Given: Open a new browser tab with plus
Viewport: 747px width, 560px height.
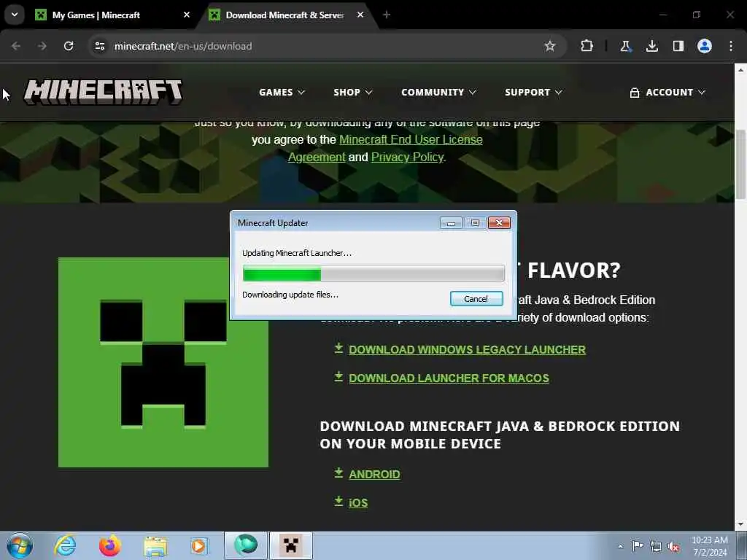Looking at the screenshot, I should 387,15.
